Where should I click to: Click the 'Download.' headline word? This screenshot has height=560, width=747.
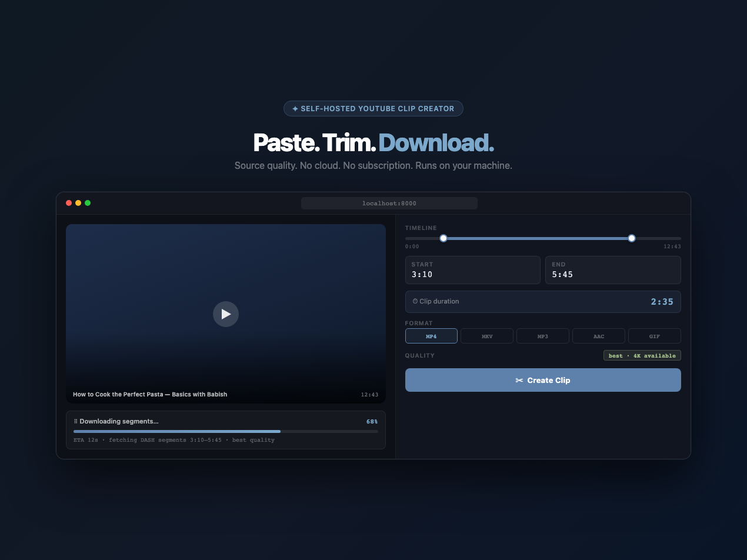436,143
